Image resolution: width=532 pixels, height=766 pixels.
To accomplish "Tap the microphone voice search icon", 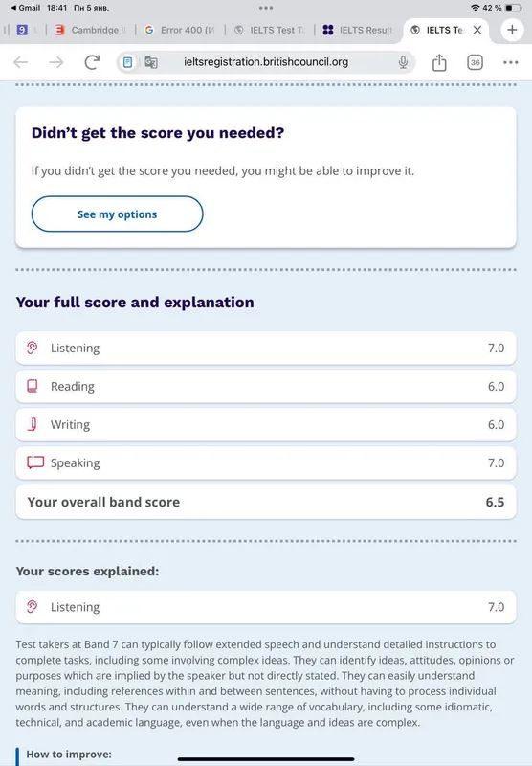I will tap(403, 62).
